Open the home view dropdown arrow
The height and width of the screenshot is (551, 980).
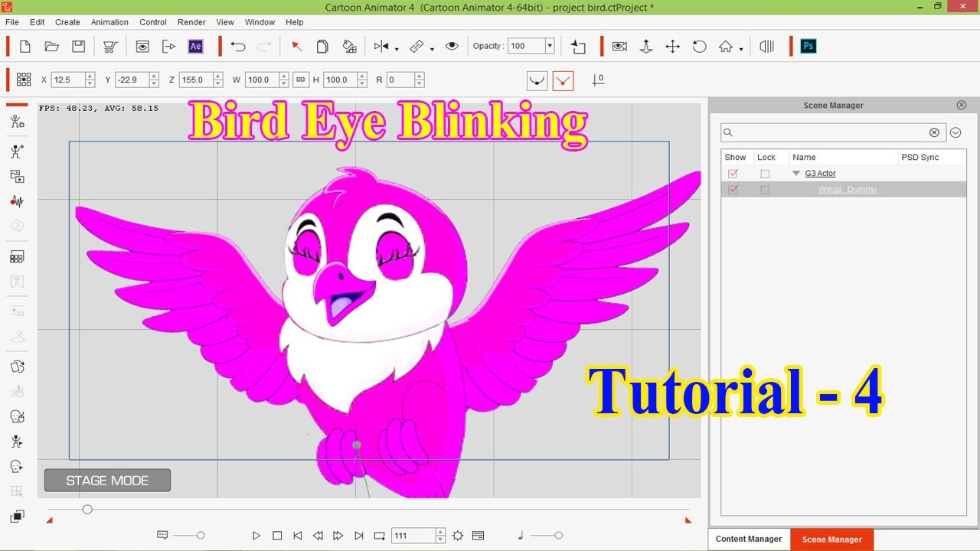tap(741, 50)
